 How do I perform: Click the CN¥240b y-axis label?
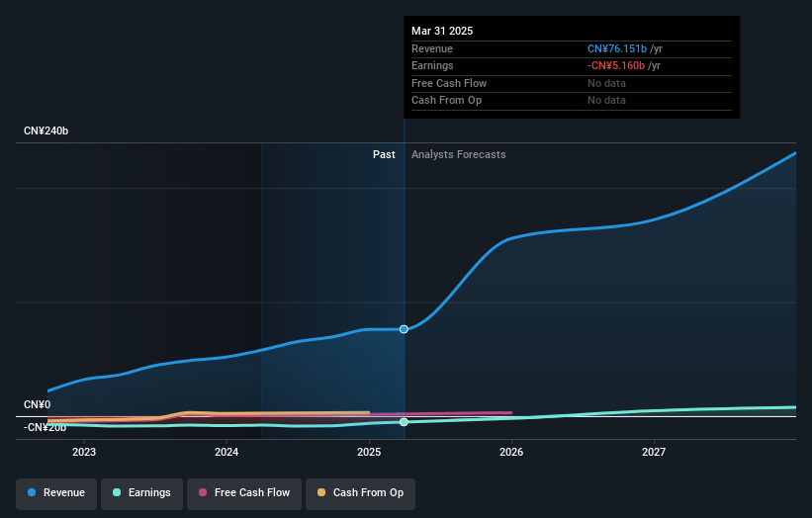tap(46, 130)
